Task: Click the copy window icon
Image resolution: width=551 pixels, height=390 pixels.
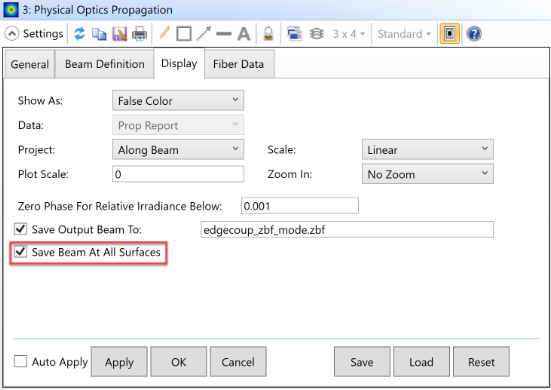Action: [x=99, y=34]
